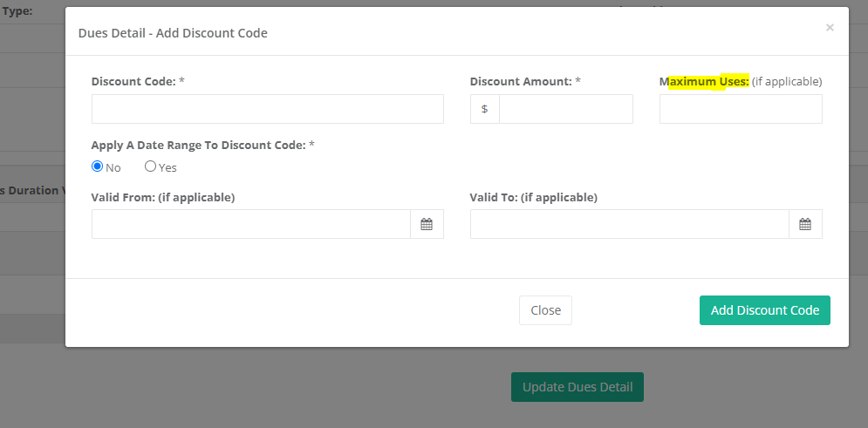Click the Close button in the footer
The width and height of the screenshot is (868, 428).
pos(545,310)
